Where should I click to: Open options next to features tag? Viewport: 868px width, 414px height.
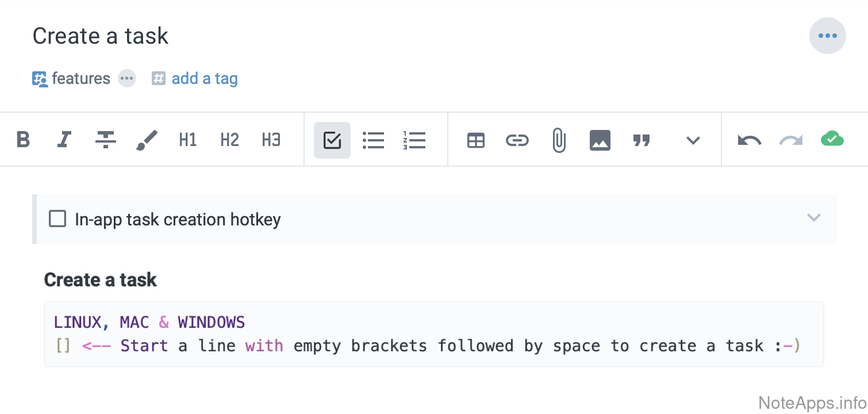coord(127,78)
